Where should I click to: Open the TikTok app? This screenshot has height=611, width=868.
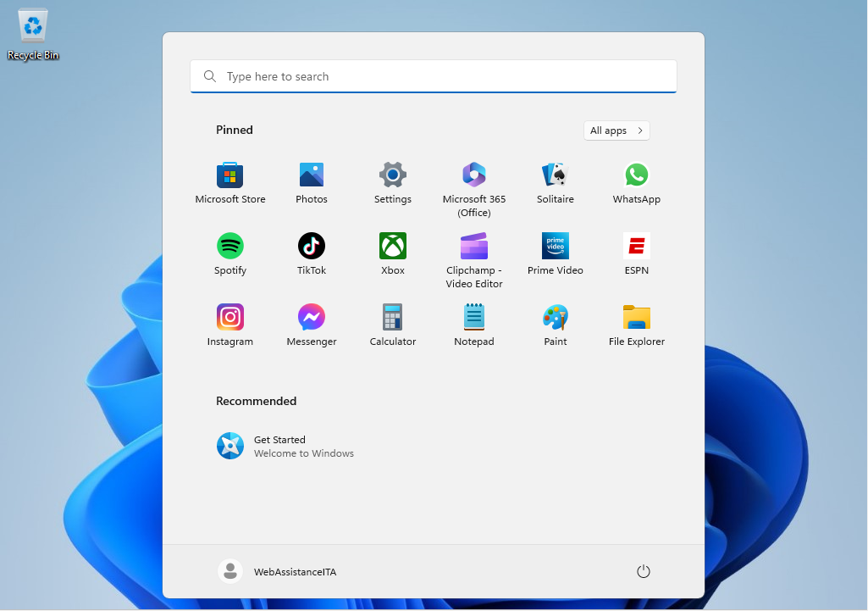[311, 254]
